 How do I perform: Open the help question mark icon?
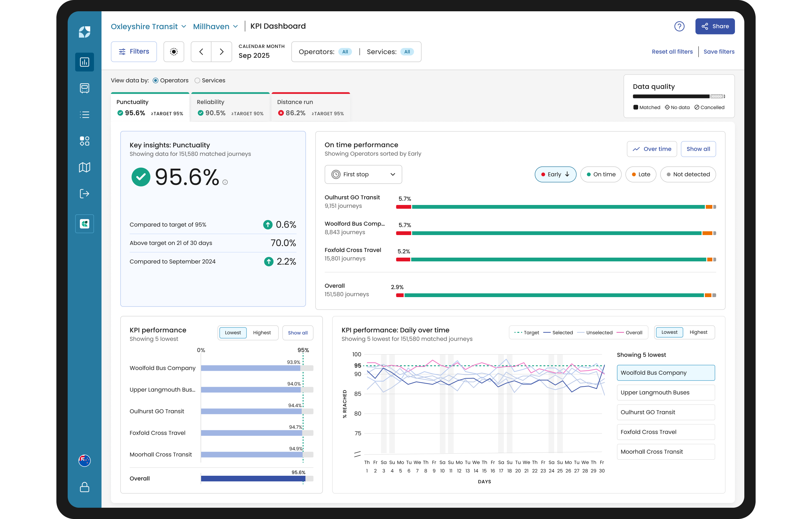pyautogui.click(x=679, y=26)
